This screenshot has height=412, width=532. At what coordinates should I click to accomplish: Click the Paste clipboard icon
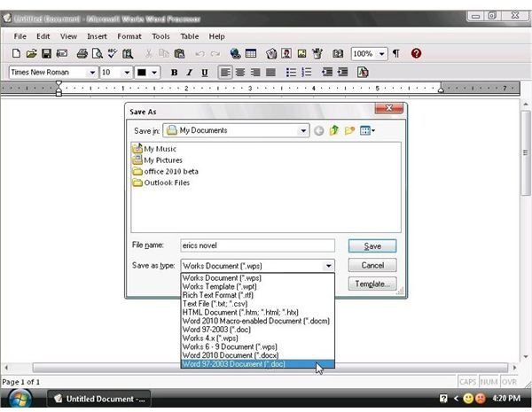click(x=179, y=53)
